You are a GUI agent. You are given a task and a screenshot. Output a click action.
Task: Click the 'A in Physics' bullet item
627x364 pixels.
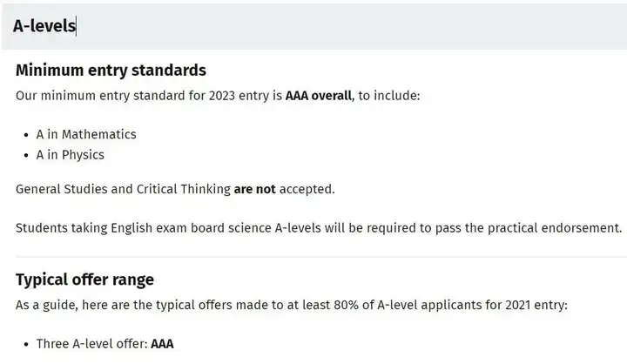(x=70, y=155)
